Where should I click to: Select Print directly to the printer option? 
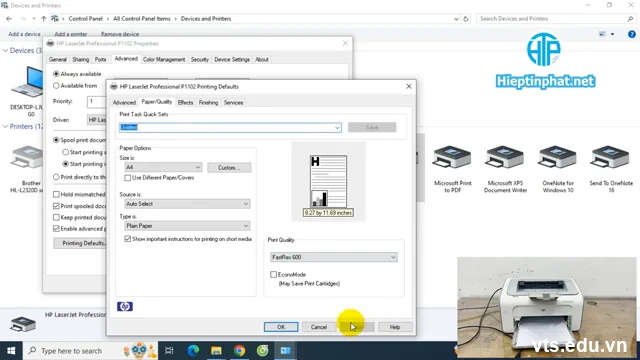(x=56, y=177)
